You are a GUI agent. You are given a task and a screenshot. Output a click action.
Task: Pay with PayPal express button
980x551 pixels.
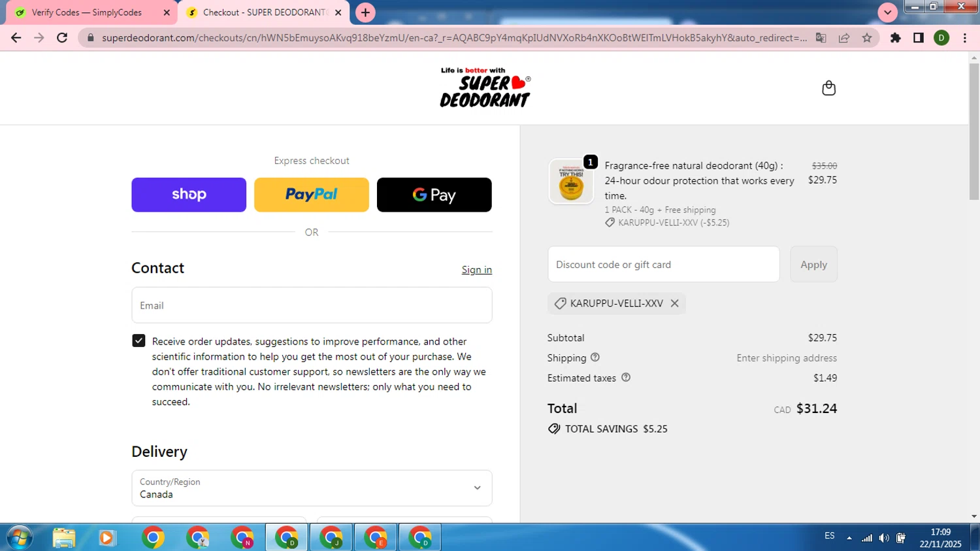click(x=312, y=195)
